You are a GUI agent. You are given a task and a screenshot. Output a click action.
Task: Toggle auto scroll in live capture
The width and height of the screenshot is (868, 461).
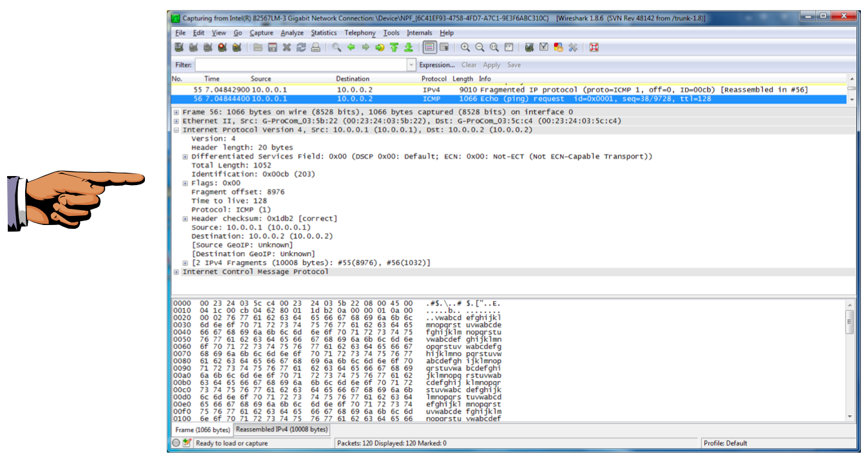(444, 47)
